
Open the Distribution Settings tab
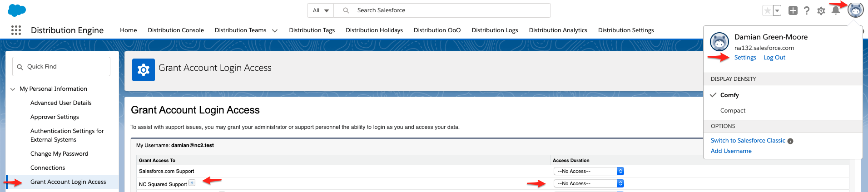tap(626, 30)
